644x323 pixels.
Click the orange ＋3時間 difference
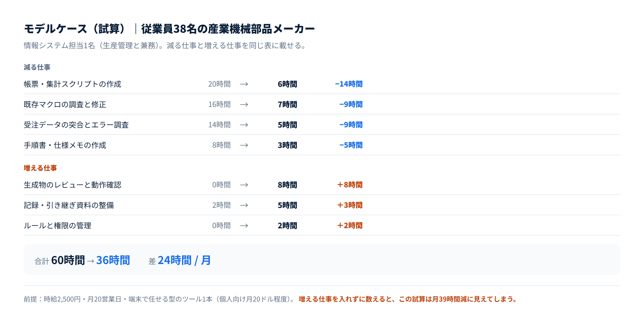(x=350, y=205)
